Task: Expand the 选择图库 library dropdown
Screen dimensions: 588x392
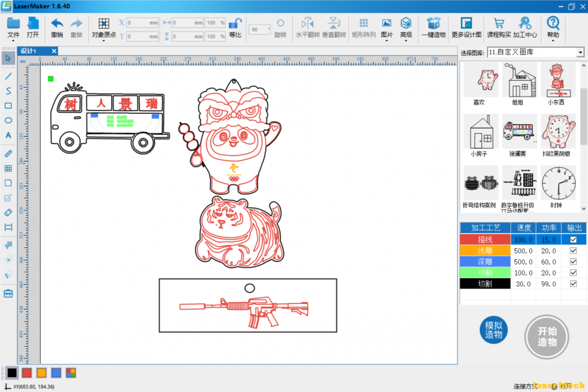Action: [580, 52]
